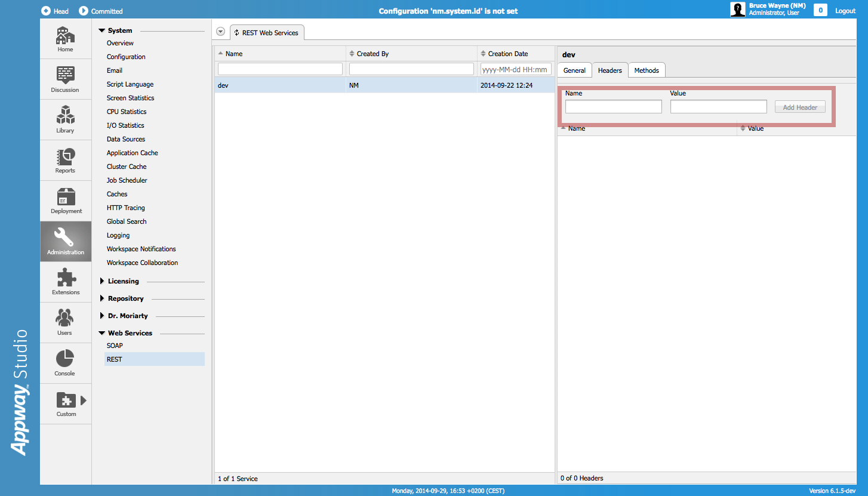Sort headers by Value column
868x496 pixels.
point(796,129)
